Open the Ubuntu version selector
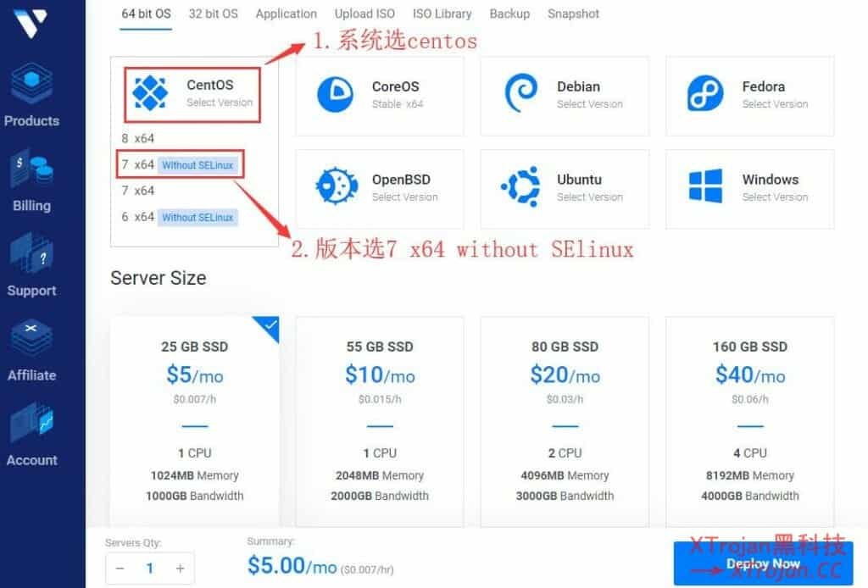The height and width of the screenshot is (588, 868). coord(565,188)
